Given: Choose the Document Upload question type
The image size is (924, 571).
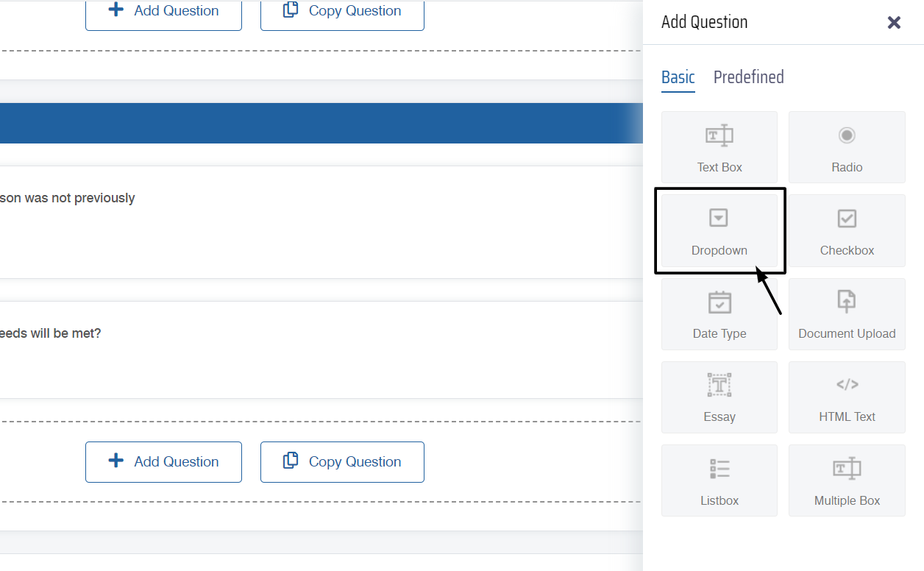Looking at the screenshot, I should (x=847, y=313).
